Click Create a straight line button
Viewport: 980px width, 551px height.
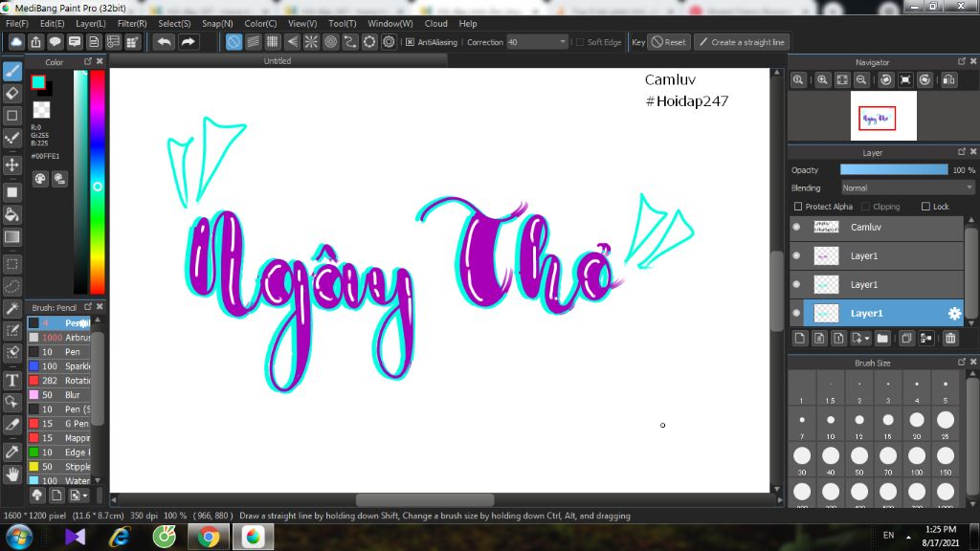[x=742, y=42]
